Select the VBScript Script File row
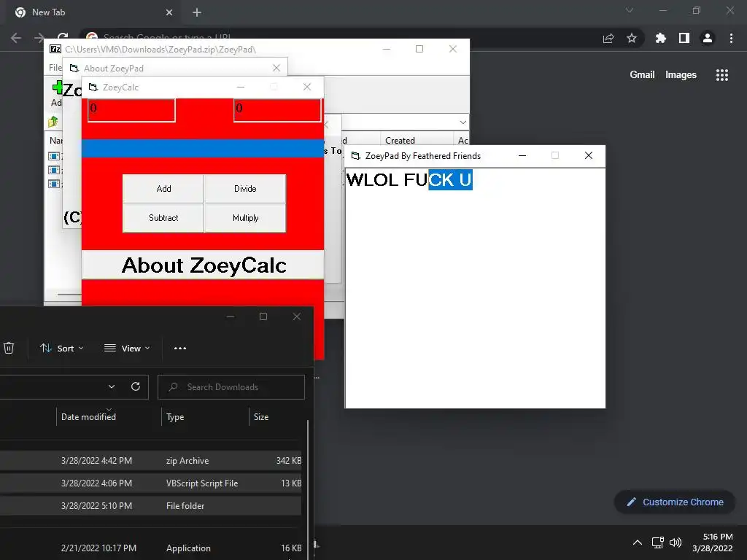The width and height of the screenshot is (747, 560). coord(150,483)
